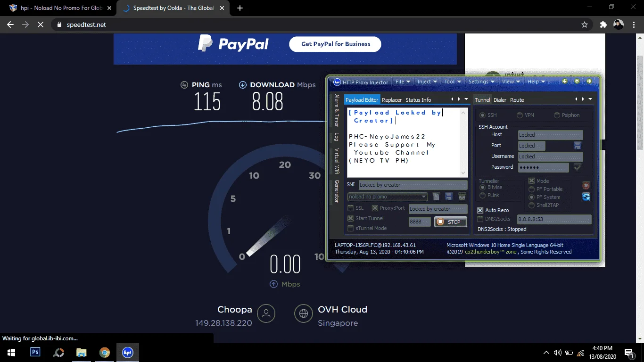
Task: Select the PF Portable radio button
Action: click(531, 189)
